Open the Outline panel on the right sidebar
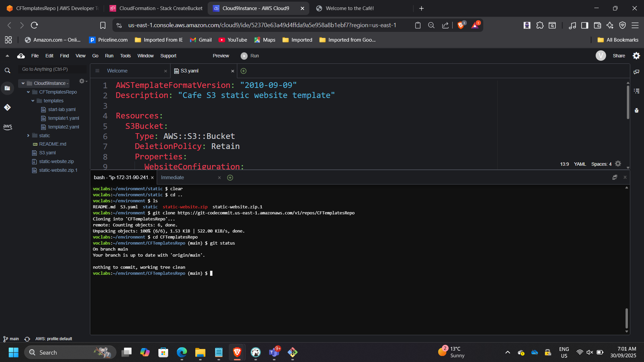644x362 pixels. tap(637, 91)
